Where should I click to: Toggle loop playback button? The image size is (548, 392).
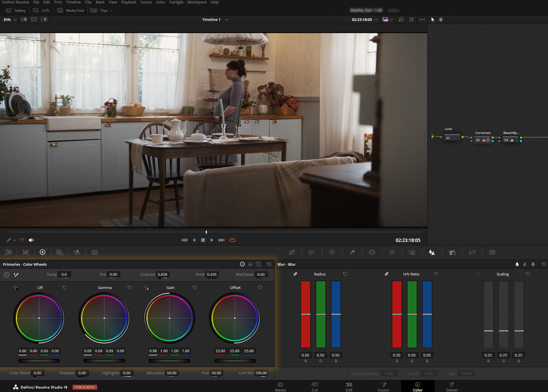232,240
